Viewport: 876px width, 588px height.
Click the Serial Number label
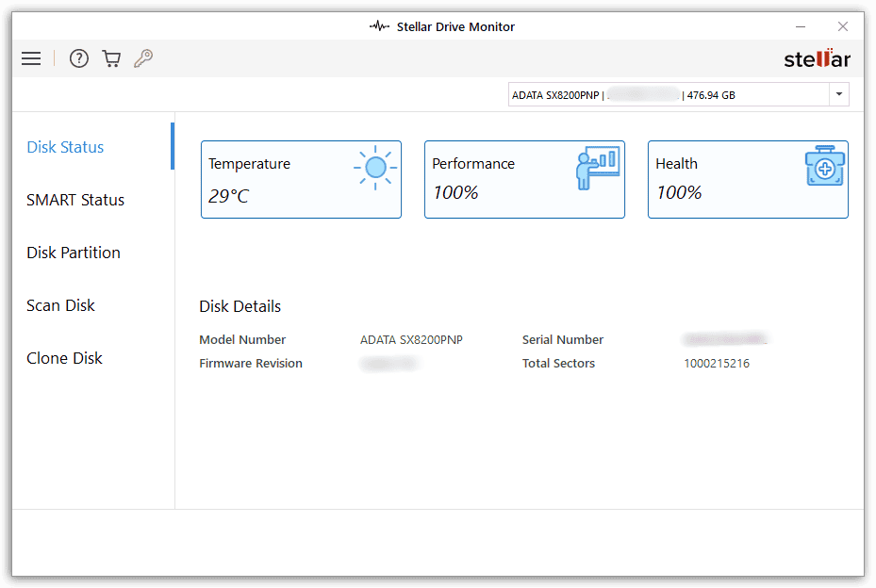click(563, 339)
